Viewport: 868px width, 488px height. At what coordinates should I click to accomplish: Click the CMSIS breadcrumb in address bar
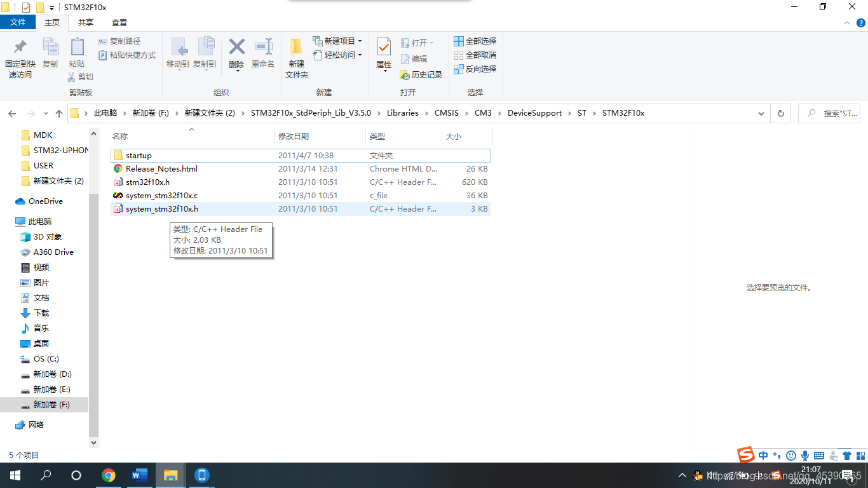click(447, 113)
